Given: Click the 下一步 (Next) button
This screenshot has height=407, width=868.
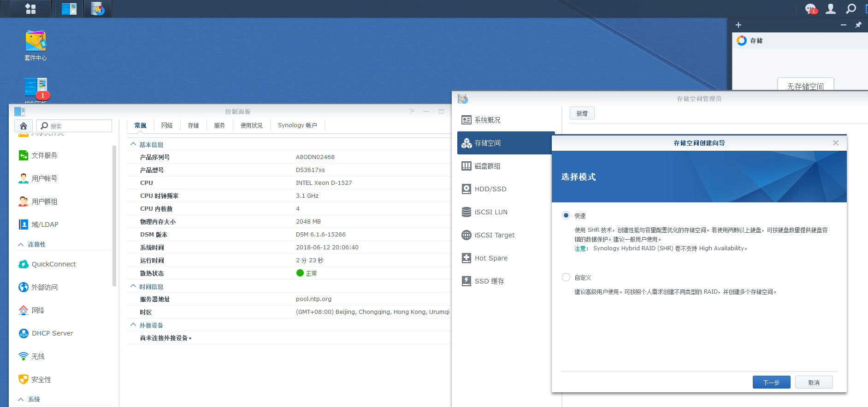Looking at the screenshot, I should tap(771, 382).
